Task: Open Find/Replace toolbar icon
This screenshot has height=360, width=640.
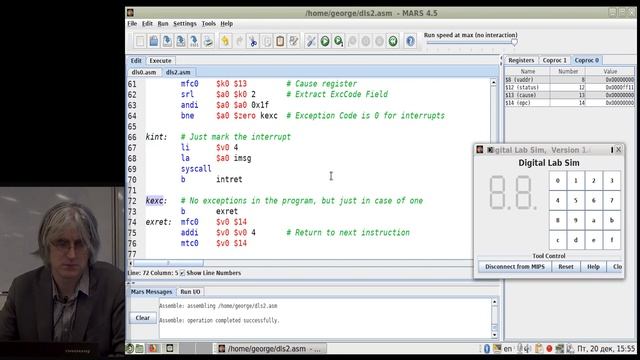Action: pos(293,41)
